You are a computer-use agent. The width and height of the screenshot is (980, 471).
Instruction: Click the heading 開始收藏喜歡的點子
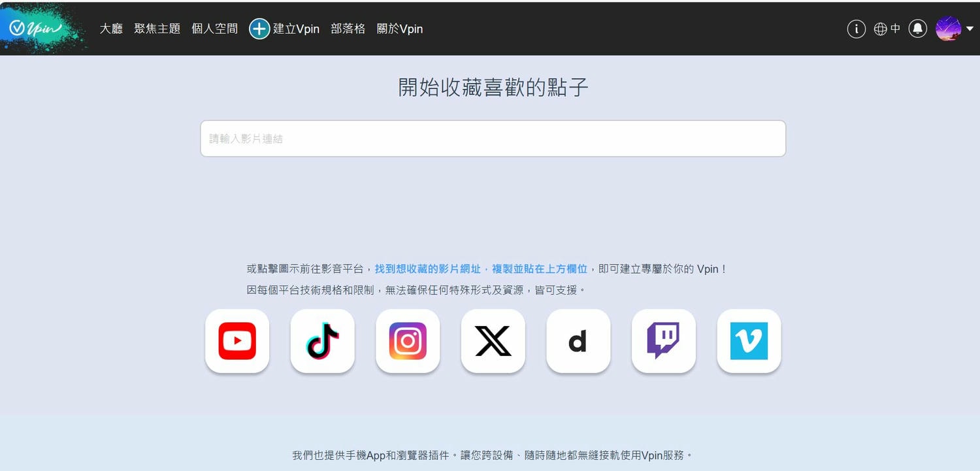(493, 87)
